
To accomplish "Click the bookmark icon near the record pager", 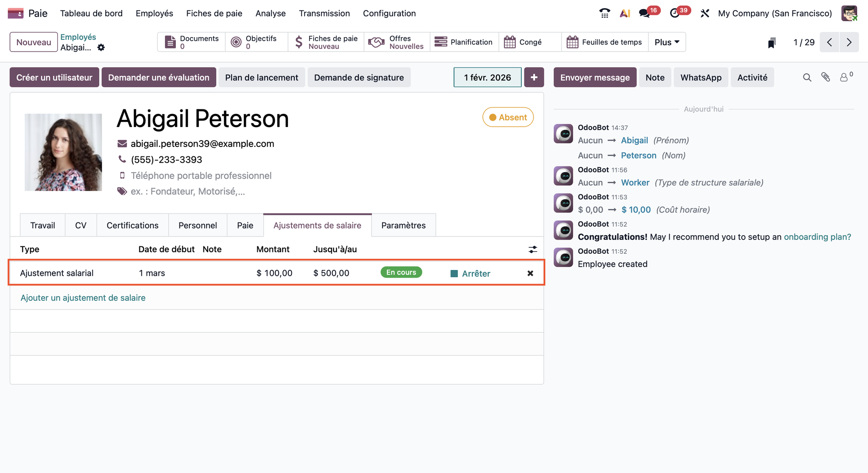I will pyautogui.click(x=772, y=43).
